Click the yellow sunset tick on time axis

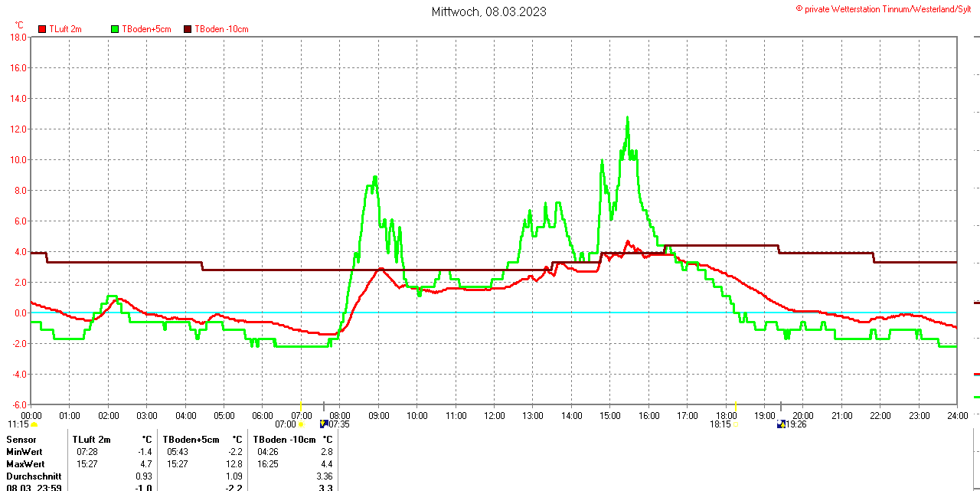[735, 406]
